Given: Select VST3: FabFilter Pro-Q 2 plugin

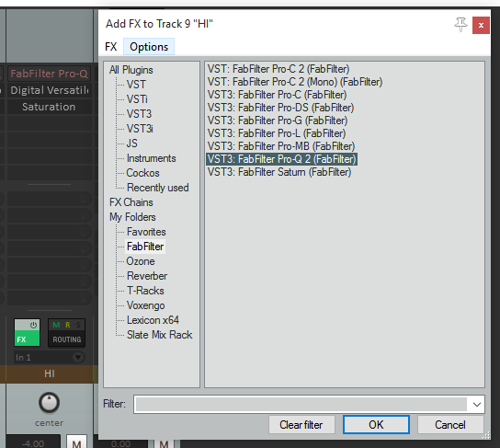Looking at the screenshot, I should 281,159.
